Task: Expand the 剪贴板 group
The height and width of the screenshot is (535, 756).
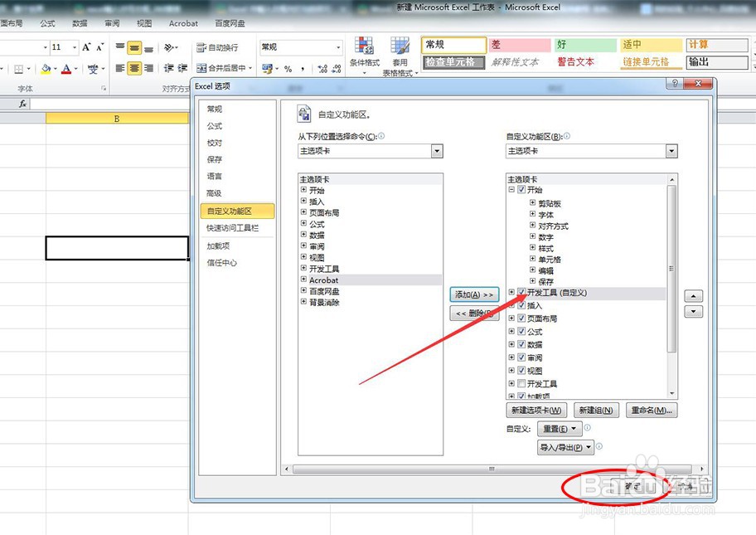Action: [x=533, y=202]
